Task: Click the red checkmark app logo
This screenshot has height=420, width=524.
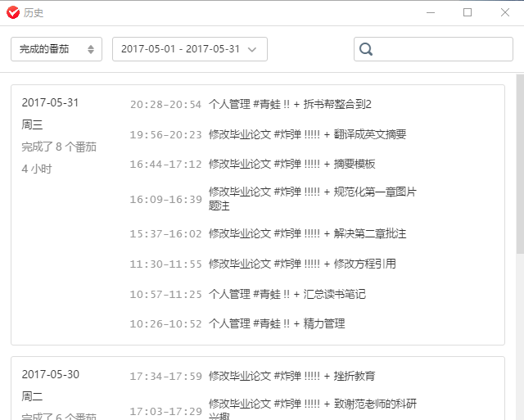Action: coord(13,13)
